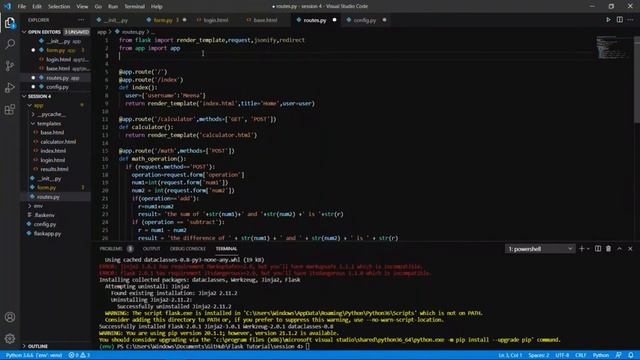640x360 pixels.
Task: Switch to the login.html editor tab
Action: click(216, 20)
